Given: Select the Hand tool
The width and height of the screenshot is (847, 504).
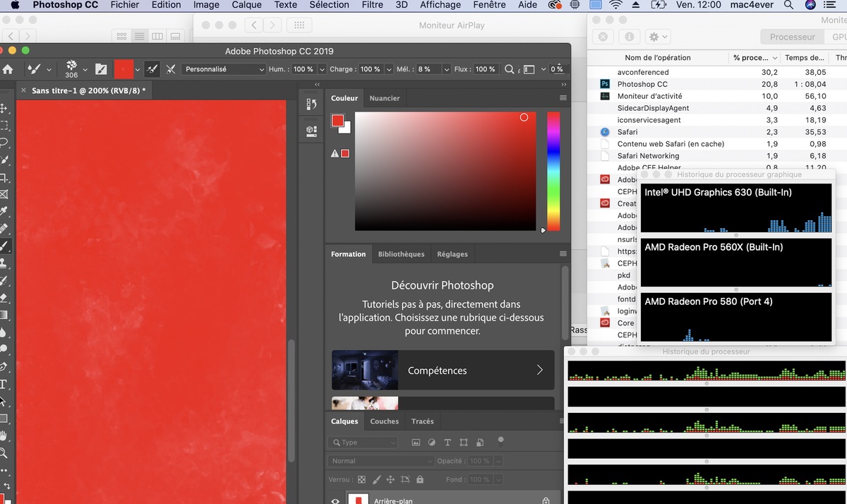Looking at the screenshot, I should click(4, 436).
